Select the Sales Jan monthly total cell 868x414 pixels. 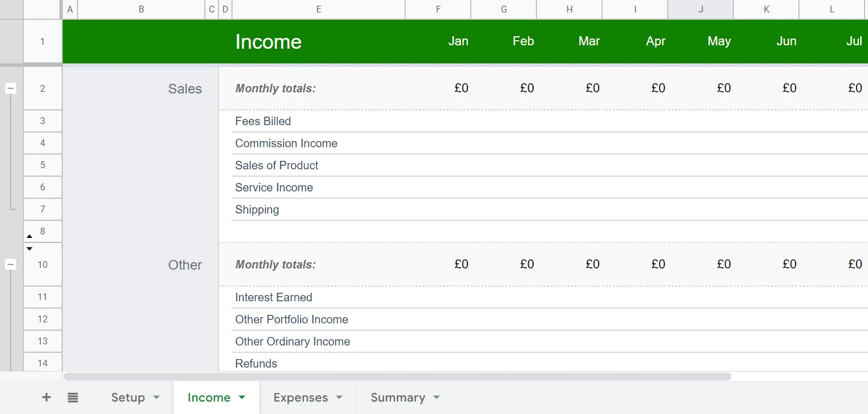pyautogui.click(x=438, y=88)
